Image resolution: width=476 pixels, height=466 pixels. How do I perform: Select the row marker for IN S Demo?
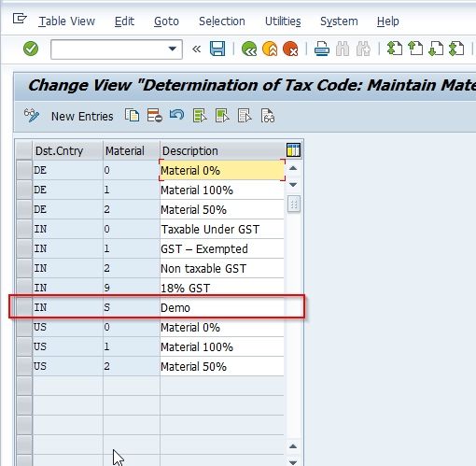click(24, 307)
